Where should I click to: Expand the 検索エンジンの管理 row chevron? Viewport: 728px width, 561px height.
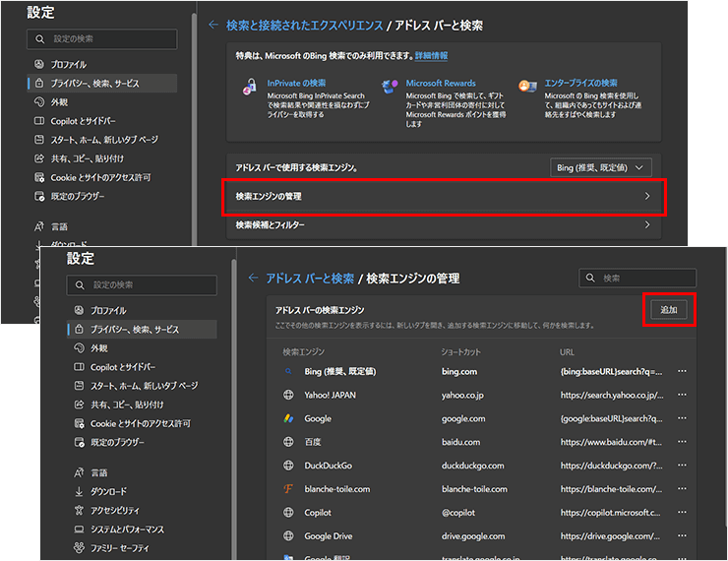(x=647, y=196)
